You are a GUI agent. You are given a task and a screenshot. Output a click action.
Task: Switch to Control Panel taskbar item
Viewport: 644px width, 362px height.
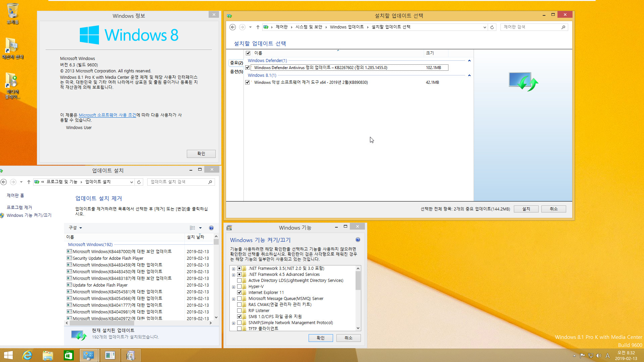tap(89, 355)
